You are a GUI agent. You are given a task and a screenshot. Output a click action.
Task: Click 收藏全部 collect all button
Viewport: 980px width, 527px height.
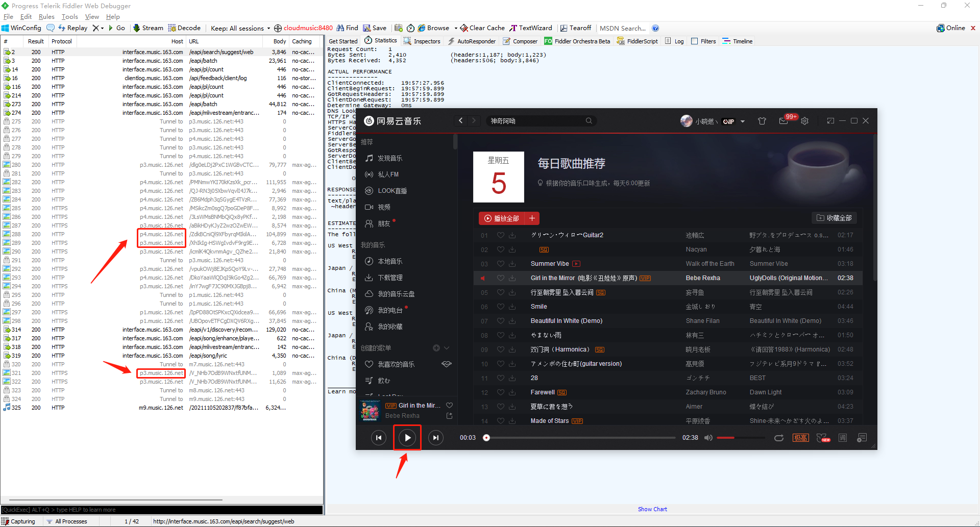coord(834,218)
